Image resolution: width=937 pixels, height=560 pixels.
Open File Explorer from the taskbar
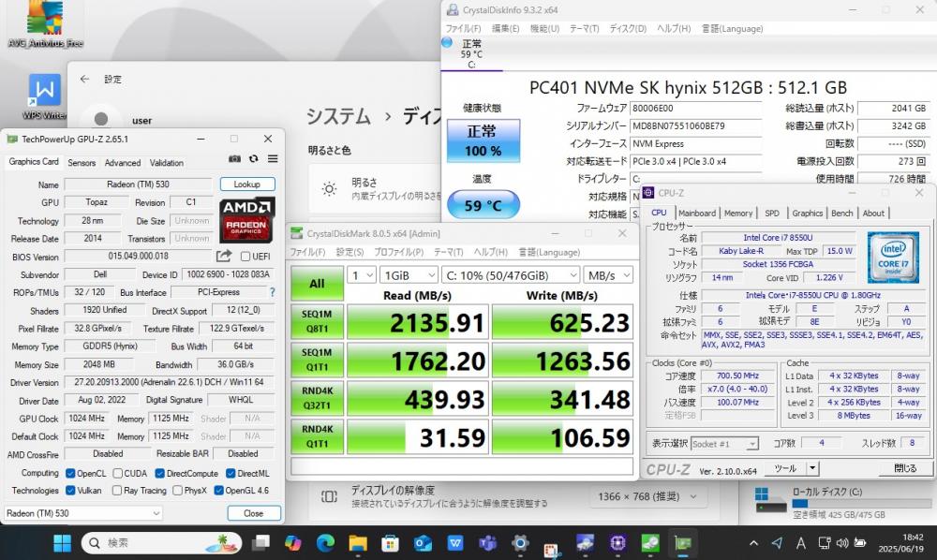pyautogui.click(x=357, y=543)
